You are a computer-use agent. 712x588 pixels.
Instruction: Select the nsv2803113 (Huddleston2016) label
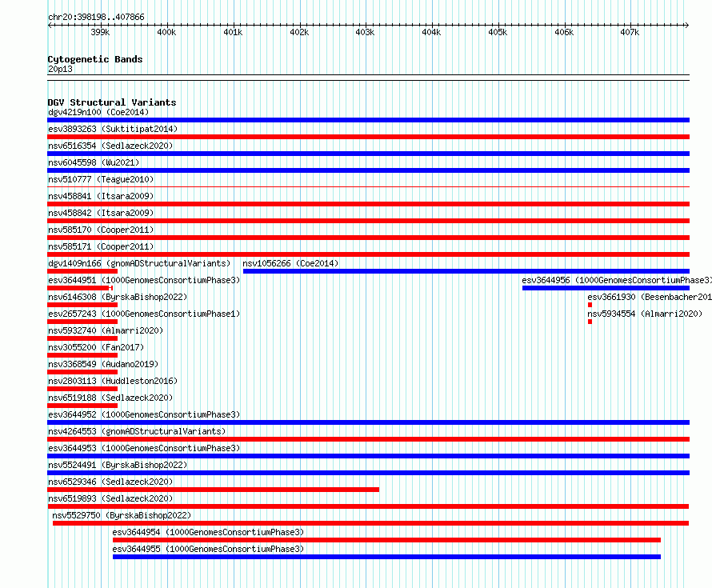point(113,381)
